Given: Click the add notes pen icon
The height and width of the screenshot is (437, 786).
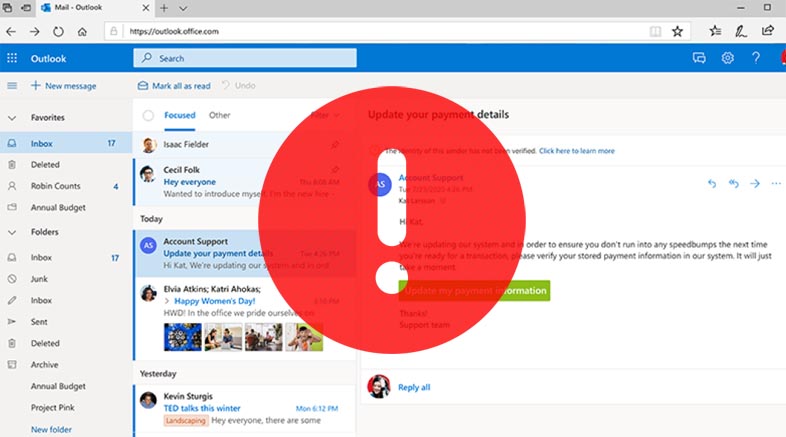Looking at the screenshot, I should (741, 31).
